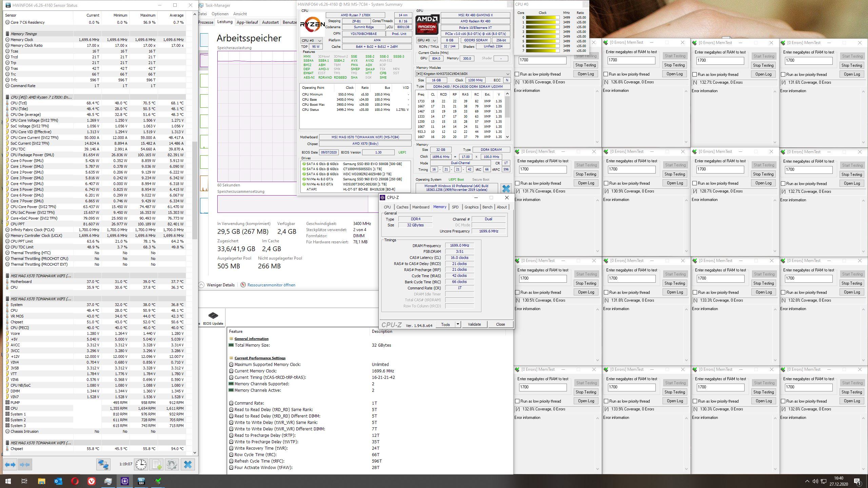Open Vivaldi browser from taskbar

(92, 481)
